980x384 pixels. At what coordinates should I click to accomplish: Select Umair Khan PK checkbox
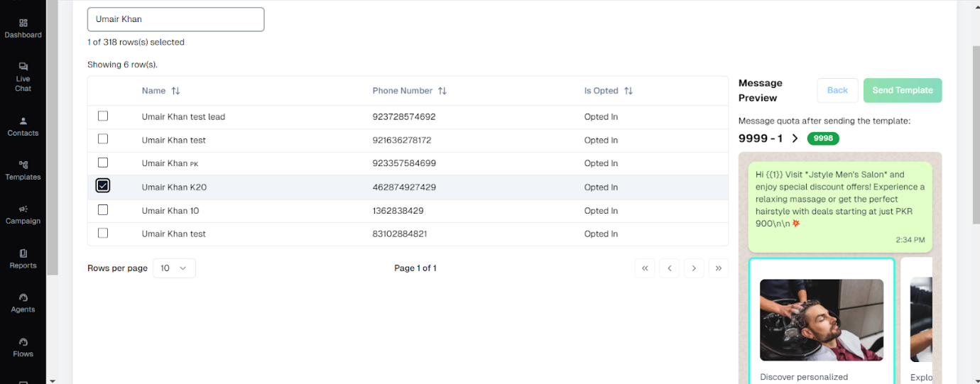coord(103,163)
